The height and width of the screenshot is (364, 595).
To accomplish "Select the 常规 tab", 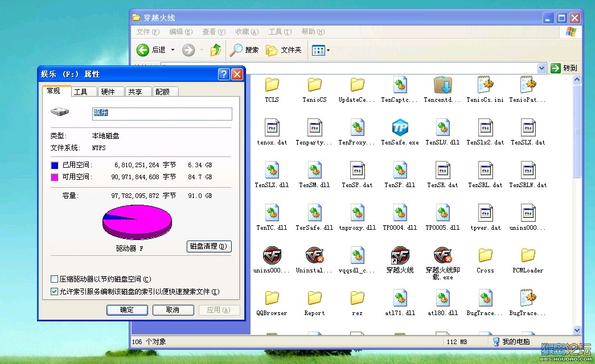I will click(x=56, y=91).
